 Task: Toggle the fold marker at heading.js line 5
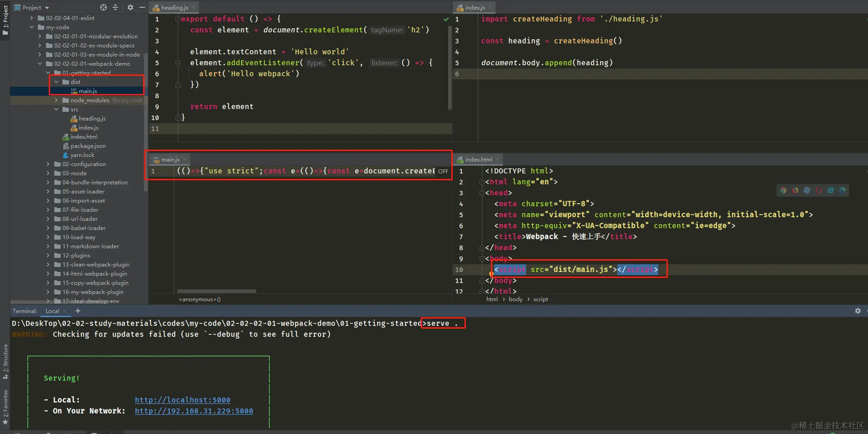178,63
